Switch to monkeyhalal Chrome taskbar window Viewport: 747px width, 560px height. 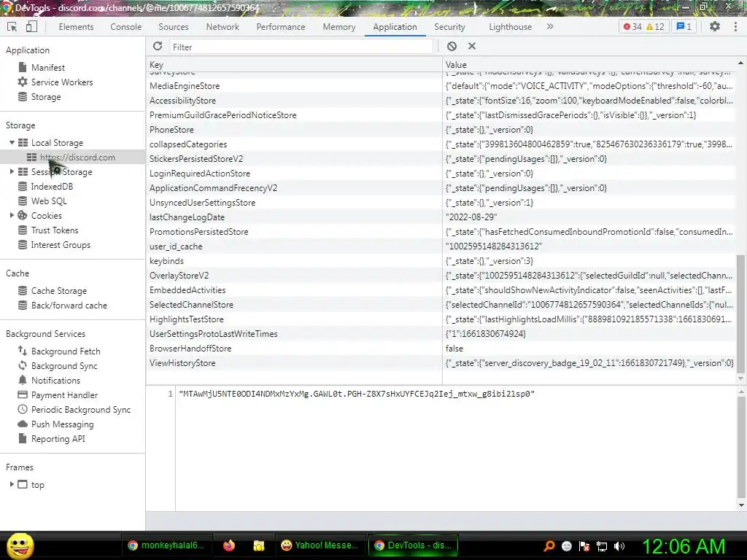click(x=166, y=545)
